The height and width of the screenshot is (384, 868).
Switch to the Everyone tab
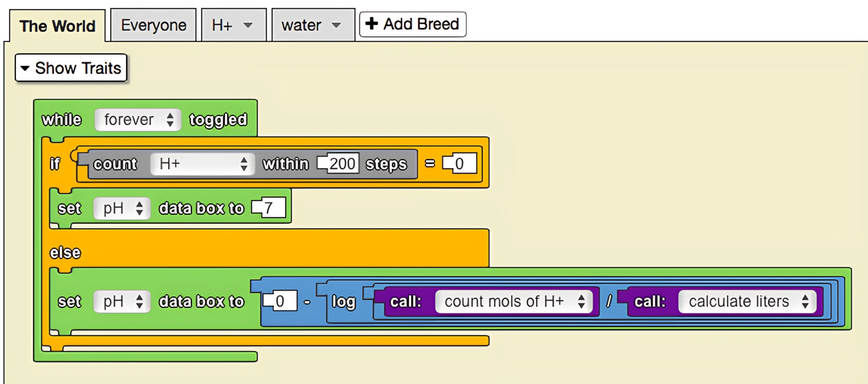[x=153, y=24]
